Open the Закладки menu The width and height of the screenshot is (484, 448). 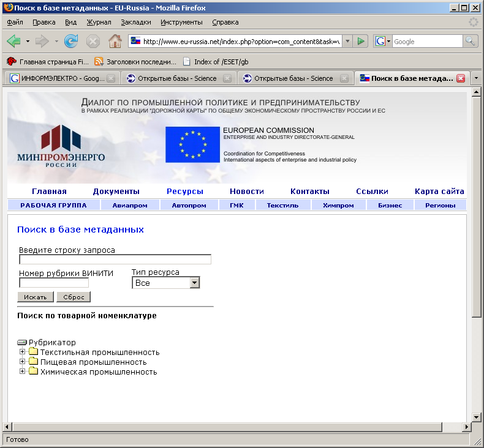(136, 22)
